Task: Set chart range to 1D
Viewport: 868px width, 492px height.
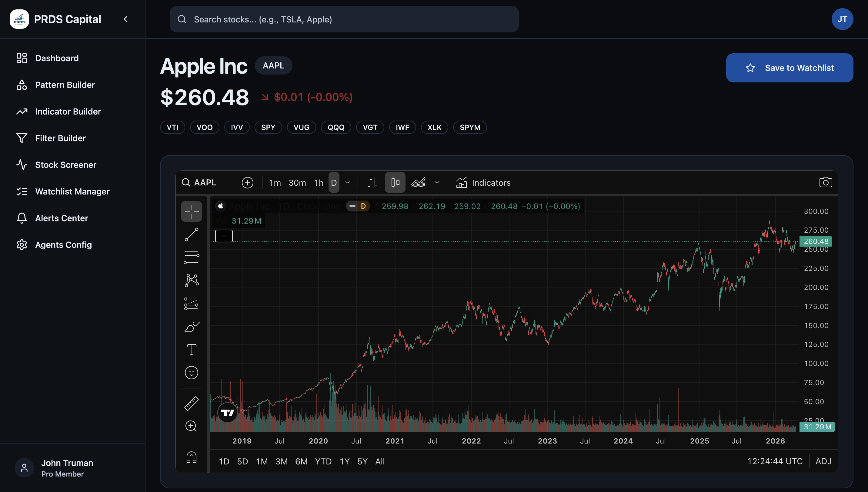Action: point(224,462)
